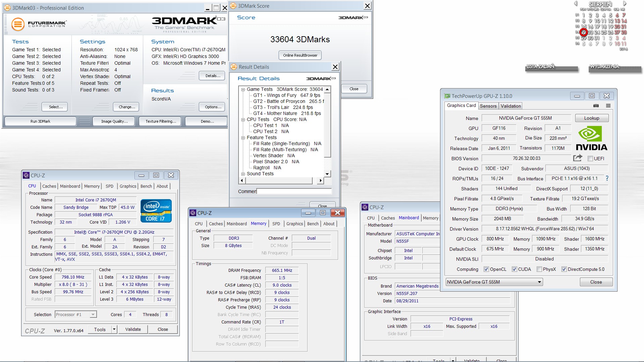Screen dimensions: 644x362
Task: Click the Options... button in 3DMark03
Action: (x=213, y=107)
